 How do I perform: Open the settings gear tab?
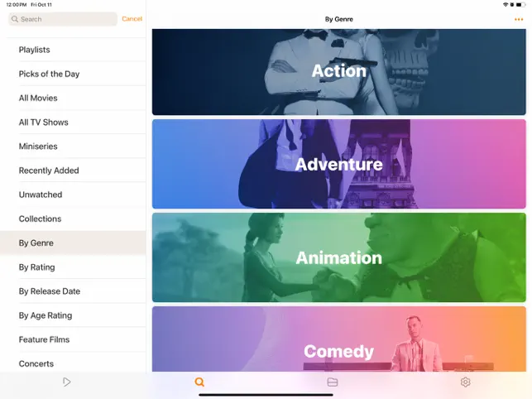tap(465, 382)
